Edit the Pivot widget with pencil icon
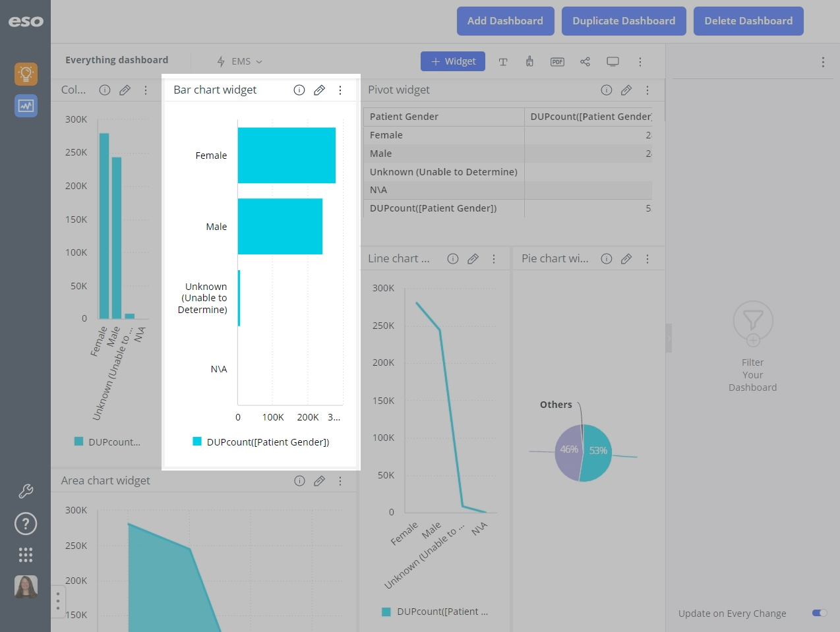840x632 pixels. pyautogui.click(x=626, y=90)
